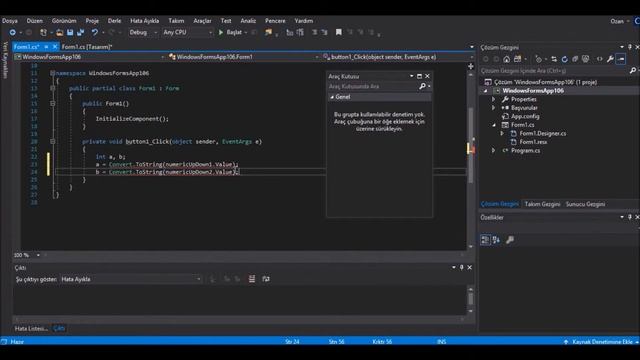Screen dimensions: 640x360
Task: Open the Hata Ayıkla output source dropdown
Action: [x=131, y=279]
